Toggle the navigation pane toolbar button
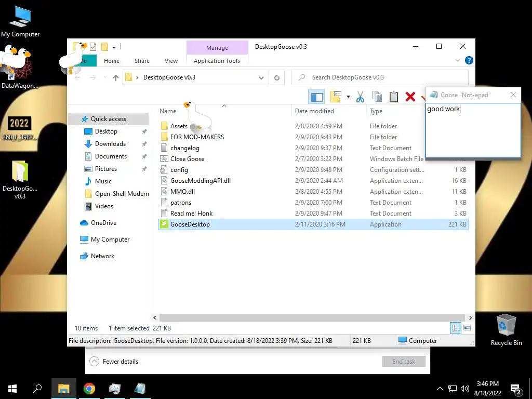This screenshot has width=532, height=399. 316,97
